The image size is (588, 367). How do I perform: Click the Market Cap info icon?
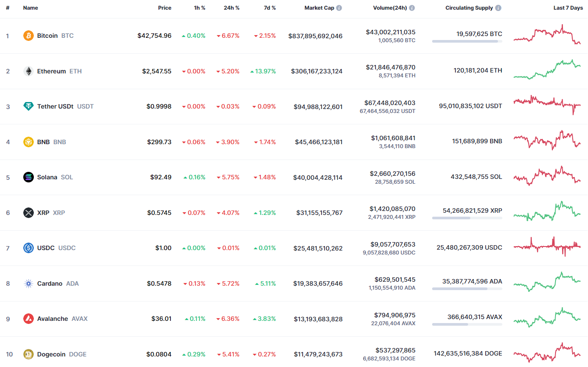point(339,8)
